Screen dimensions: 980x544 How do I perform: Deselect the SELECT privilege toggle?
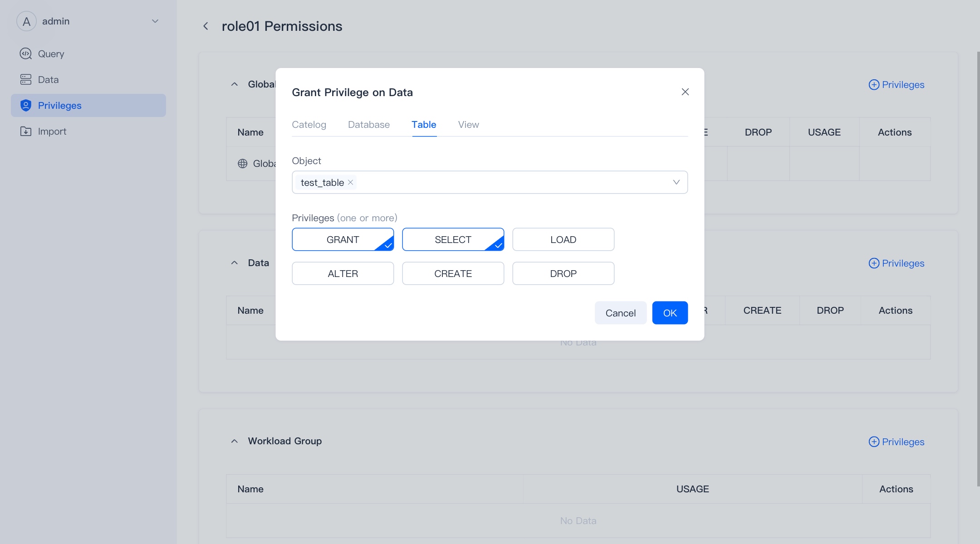[x=453, y=239]
